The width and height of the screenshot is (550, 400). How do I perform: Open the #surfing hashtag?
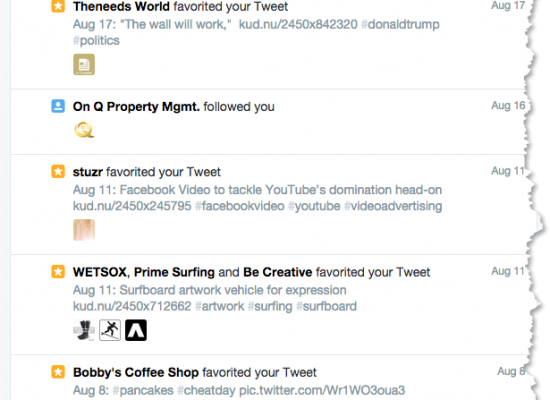[270, 306]
